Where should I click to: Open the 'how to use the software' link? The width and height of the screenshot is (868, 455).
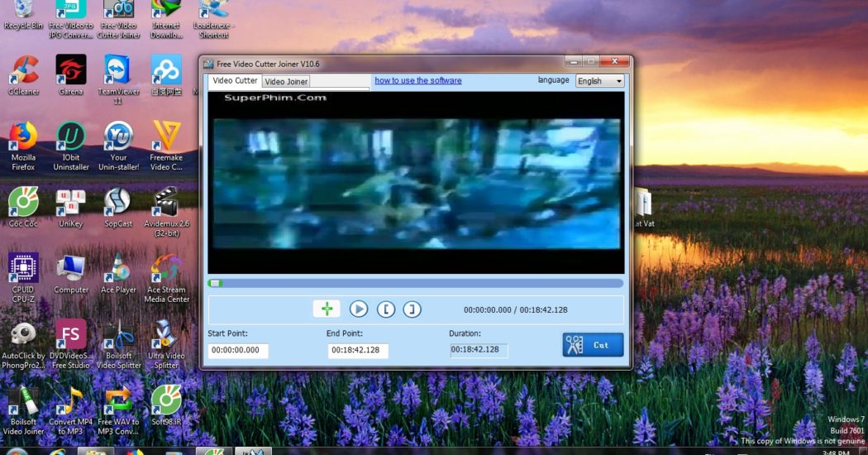pyautogui.click(x=418, y=80)
